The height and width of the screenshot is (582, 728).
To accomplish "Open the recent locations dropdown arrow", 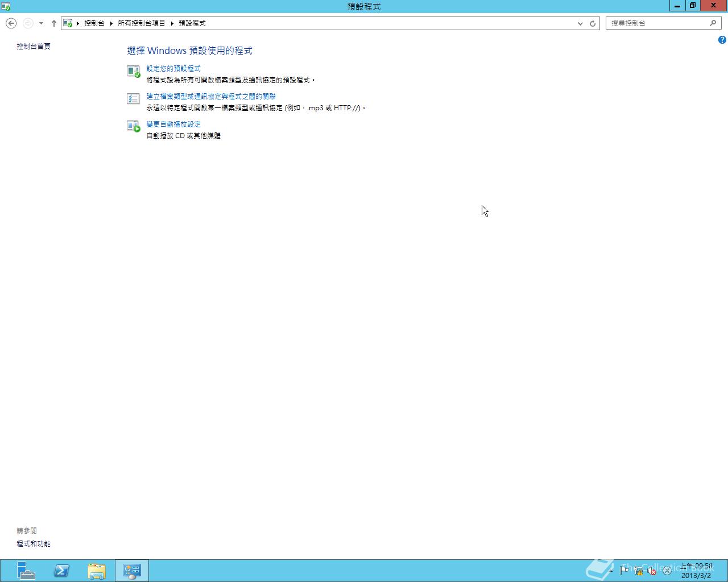I will [41, 23].
